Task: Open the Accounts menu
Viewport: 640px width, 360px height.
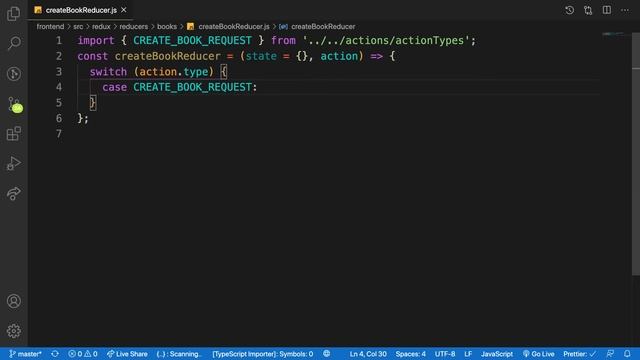Action: tap(14, 301)
